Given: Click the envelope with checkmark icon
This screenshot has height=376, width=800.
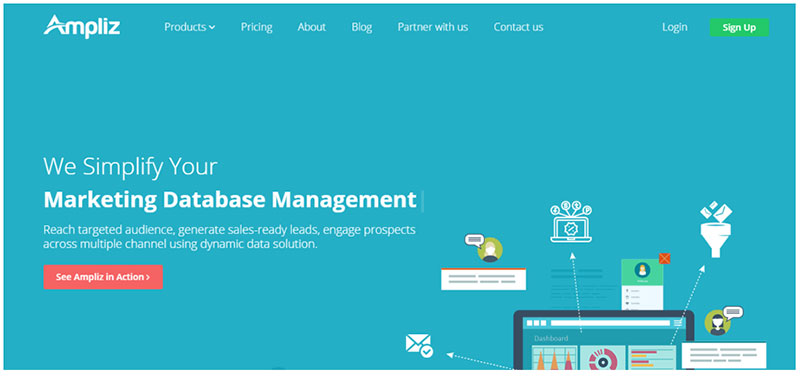Looking at the screenshot, I should pos(419,345).
